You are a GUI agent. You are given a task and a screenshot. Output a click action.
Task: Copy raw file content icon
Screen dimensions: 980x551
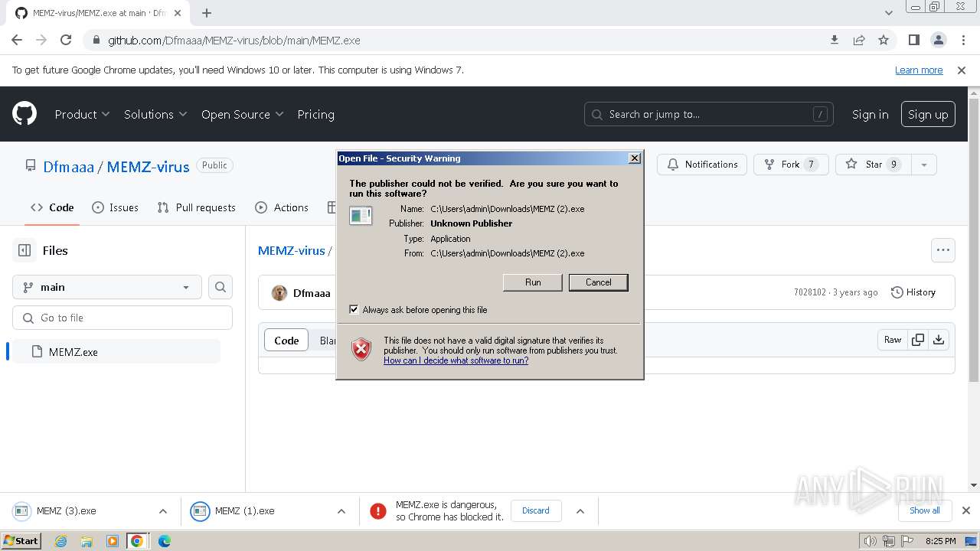point(918,340)
